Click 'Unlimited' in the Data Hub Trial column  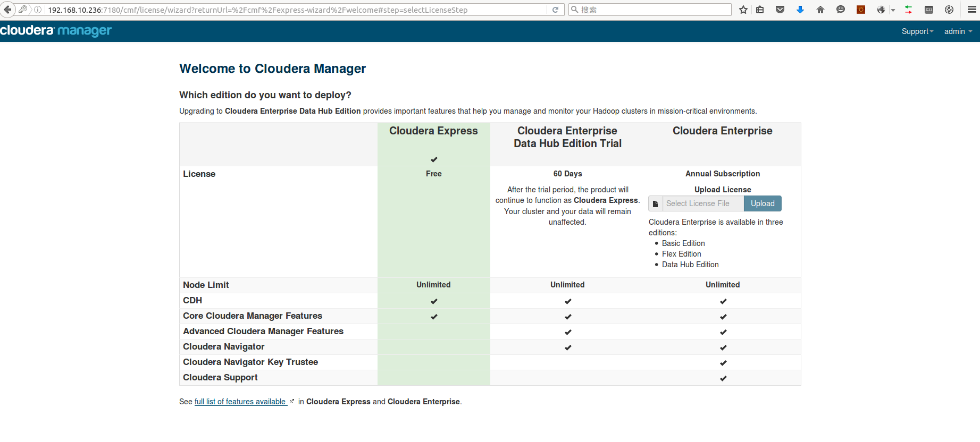tap(567, 285)
